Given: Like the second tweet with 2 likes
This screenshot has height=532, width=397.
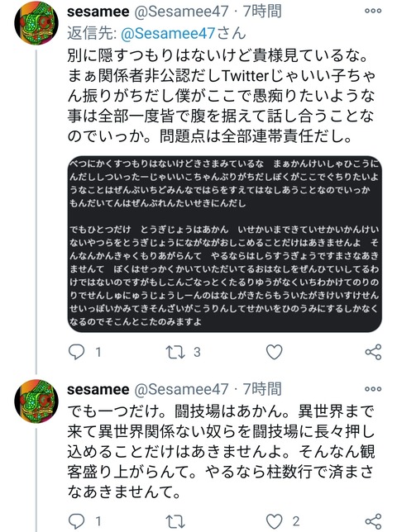Looking at the screenshot, I should coord(274,521).
